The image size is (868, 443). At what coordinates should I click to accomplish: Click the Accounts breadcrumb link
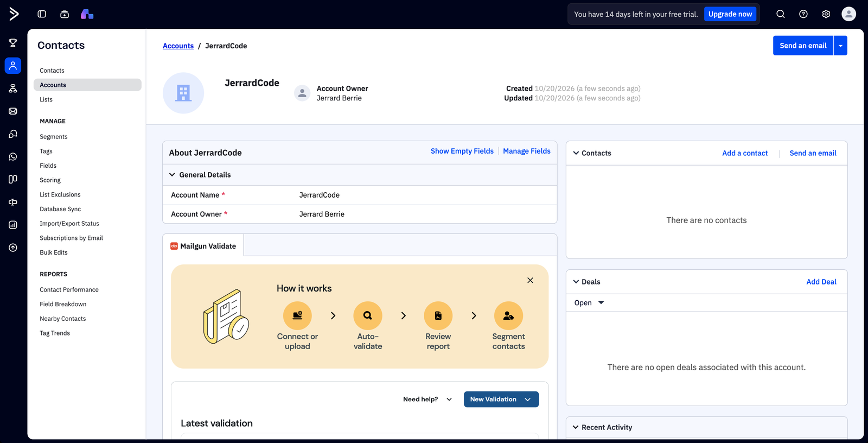pos(178,46)
